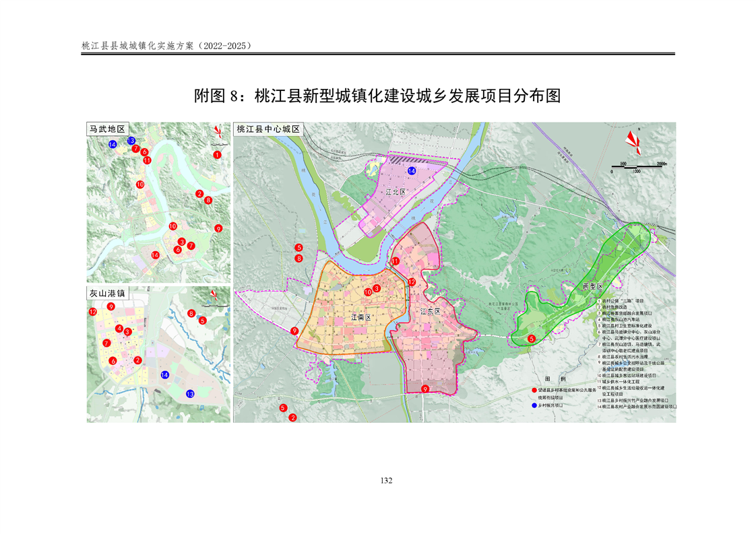Screen dimensions: 756x534
Task: Click page number 132 at the bottom
Action: point(386,481)
